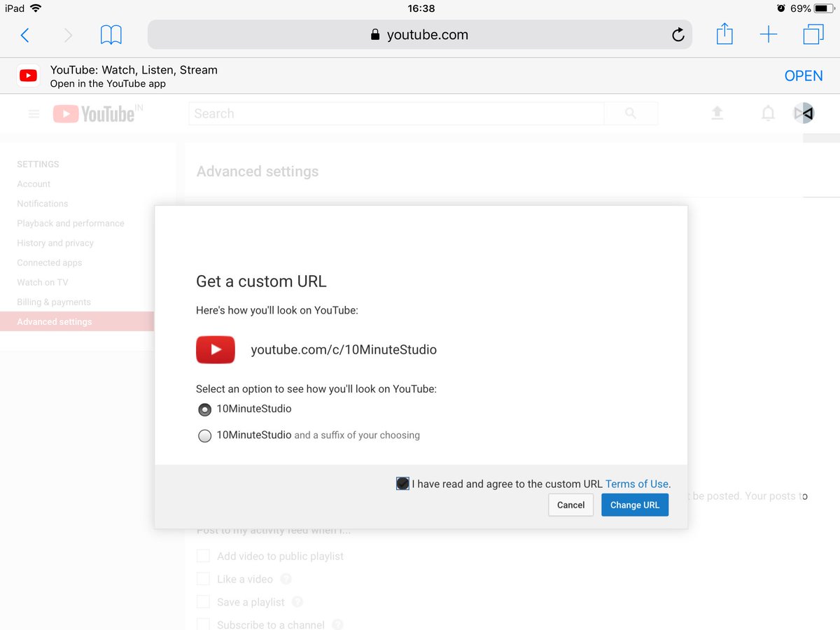This screenshot has height=630, width=840.
Task: Toggle the custom URL terms agreement checkbox
Action: tap(402, 484)
